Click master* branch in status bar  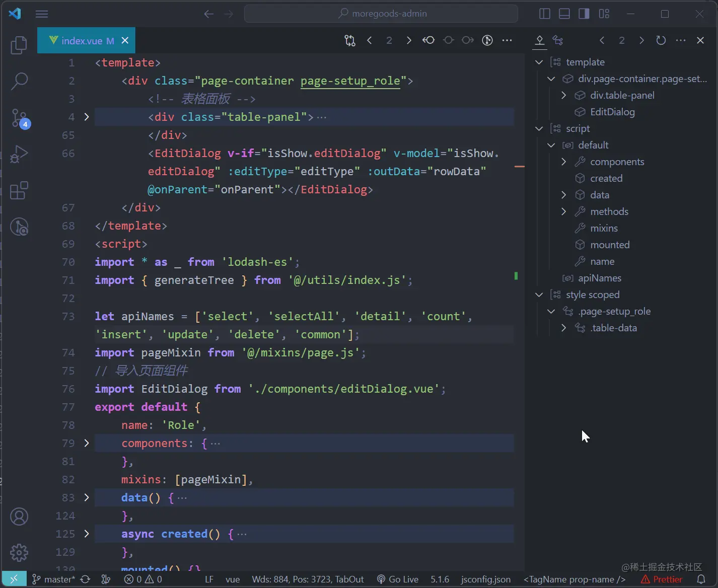point(53,579)
